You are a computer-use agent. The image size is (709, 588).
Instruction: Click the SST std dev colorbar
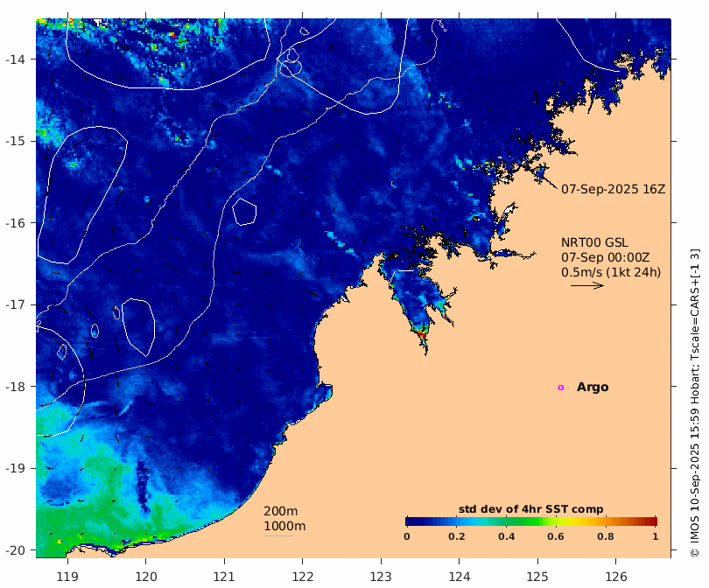click(530, 521)
